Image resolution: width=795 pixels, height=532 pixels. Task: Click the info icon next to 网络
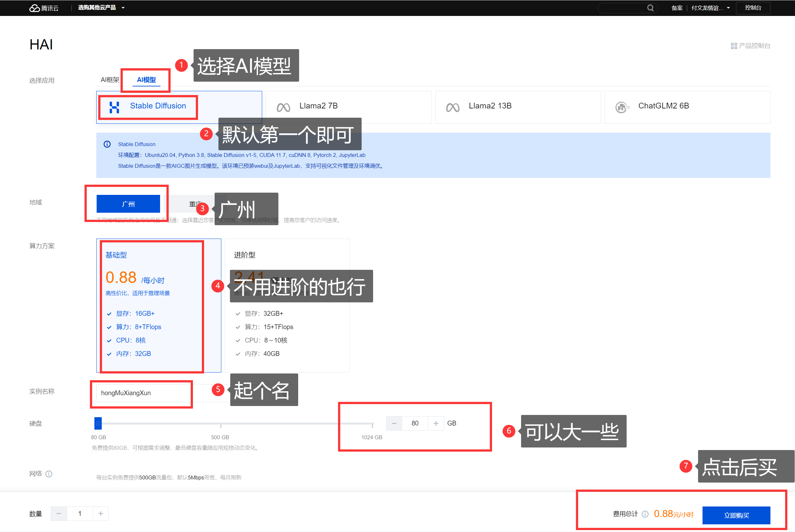click(49, 474)
